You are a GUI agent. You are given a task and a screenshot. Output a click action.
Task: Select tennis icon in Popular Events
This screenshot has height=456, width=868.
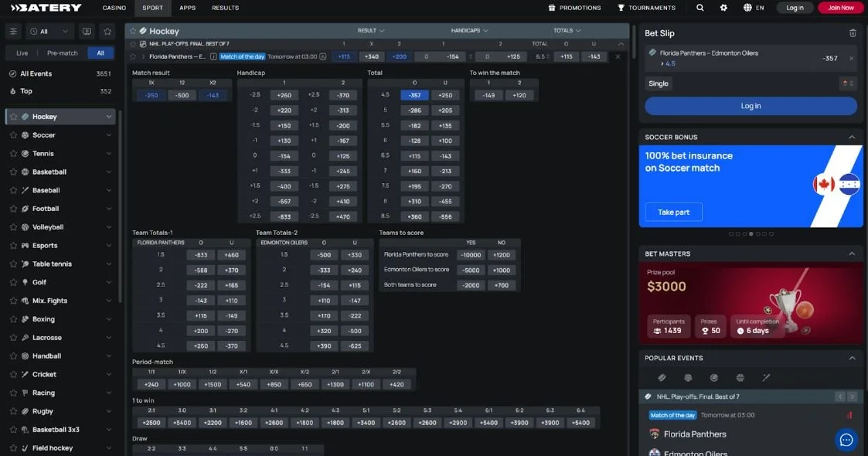[714, 378]
